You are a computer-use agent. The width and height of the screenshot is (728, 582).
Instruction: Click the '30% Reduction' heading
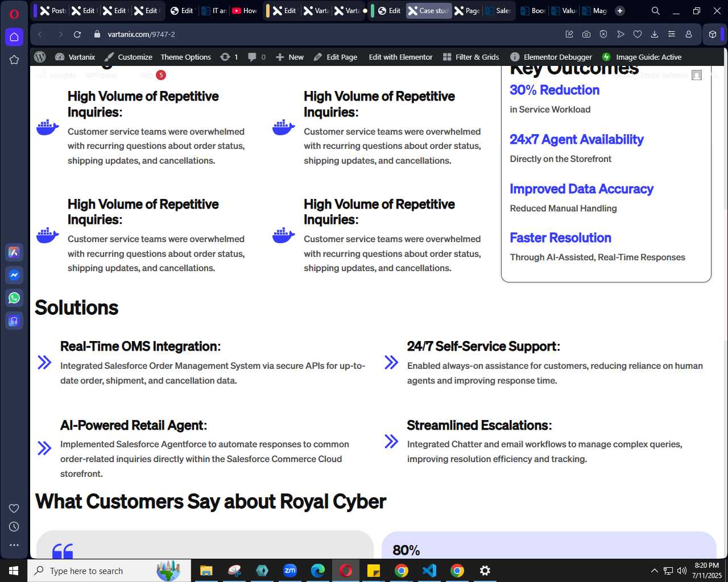555,90
